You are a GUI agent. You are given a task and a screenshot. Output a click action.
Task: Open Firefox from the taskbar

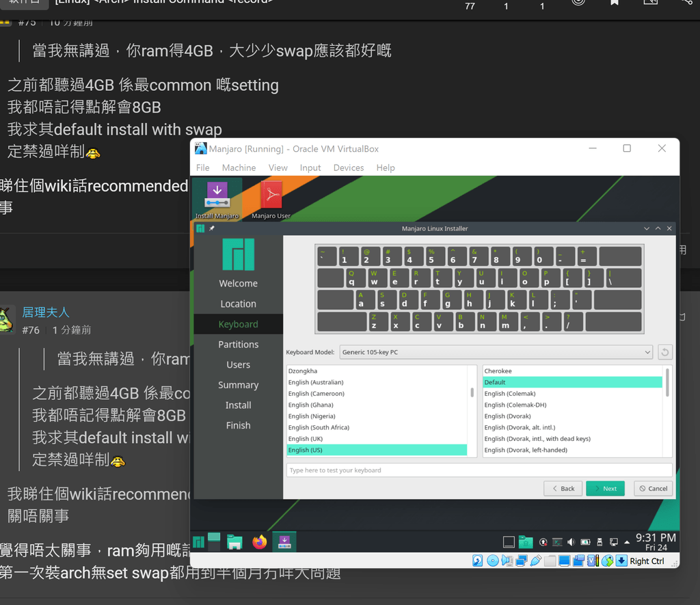click(259, 541)
